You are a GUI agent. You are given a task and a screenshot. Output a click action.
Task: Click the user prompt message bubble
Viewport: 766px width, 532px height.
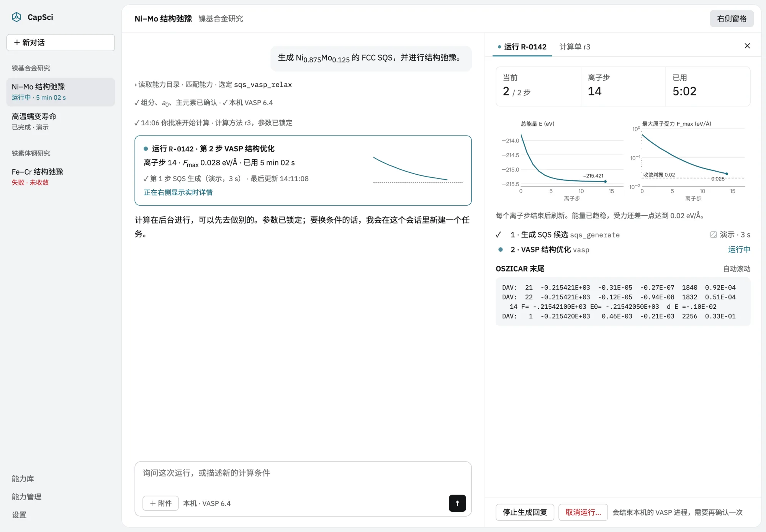point(371,58)
